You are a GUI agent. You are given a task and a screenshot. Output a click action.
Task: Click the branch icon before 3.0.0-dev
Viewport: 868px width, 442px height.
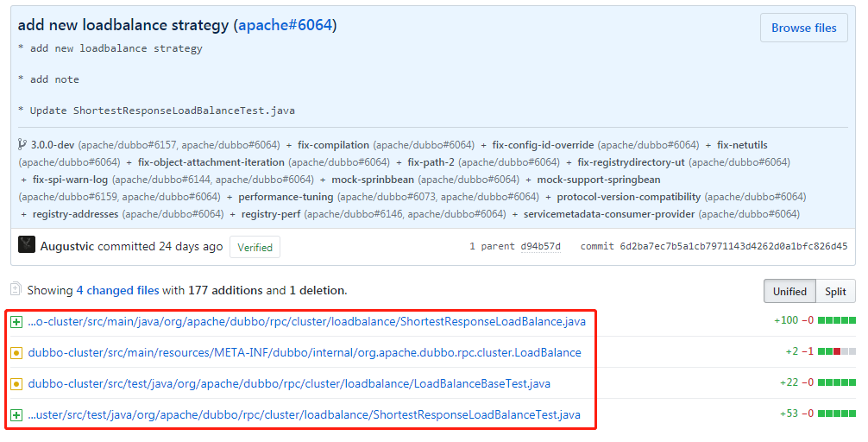pos(22,144)
